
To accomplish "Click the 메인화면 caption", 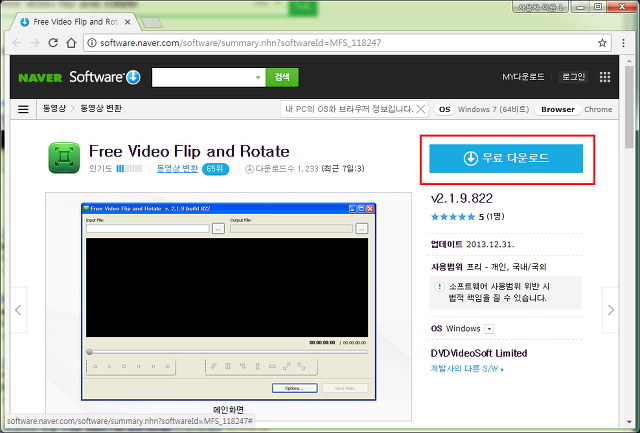I will (x=229, y=409).
